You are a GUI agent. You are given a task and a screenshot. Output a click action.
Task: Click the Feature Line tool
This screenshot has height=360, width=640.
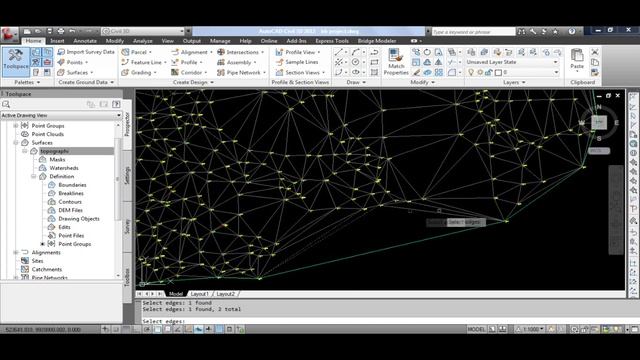tap(144, 62)
